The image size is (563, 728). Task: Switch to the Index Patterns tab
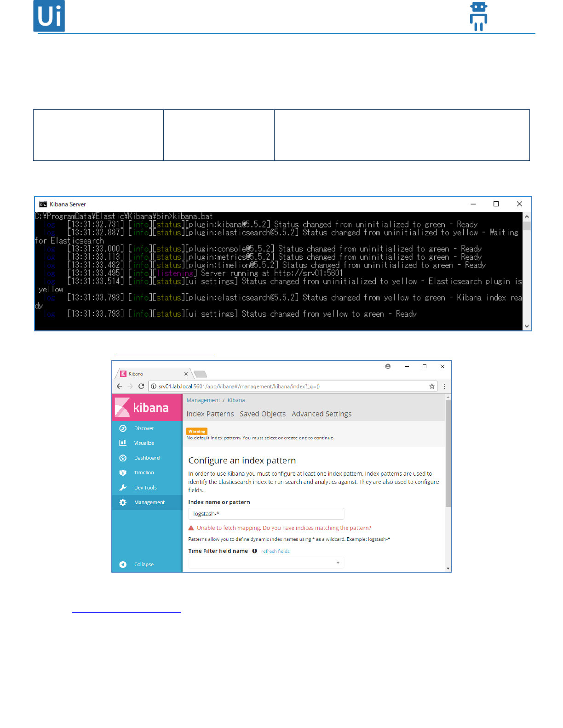tap(210, 414)
